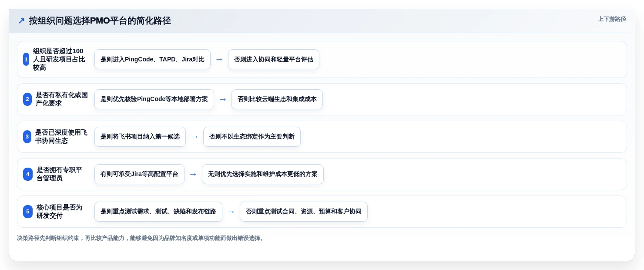Select step badge number 3
The image size is (644, 270).
click(27, 137)
